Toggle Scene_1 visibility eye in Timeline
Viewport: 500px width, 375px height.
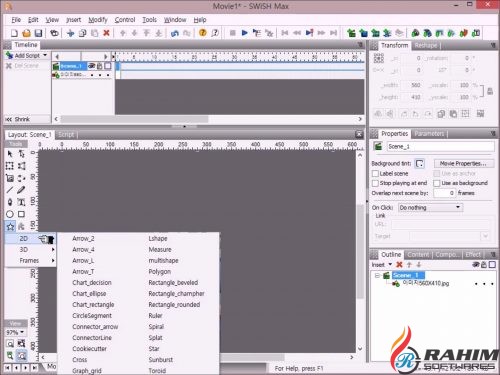tap(92, 66)
